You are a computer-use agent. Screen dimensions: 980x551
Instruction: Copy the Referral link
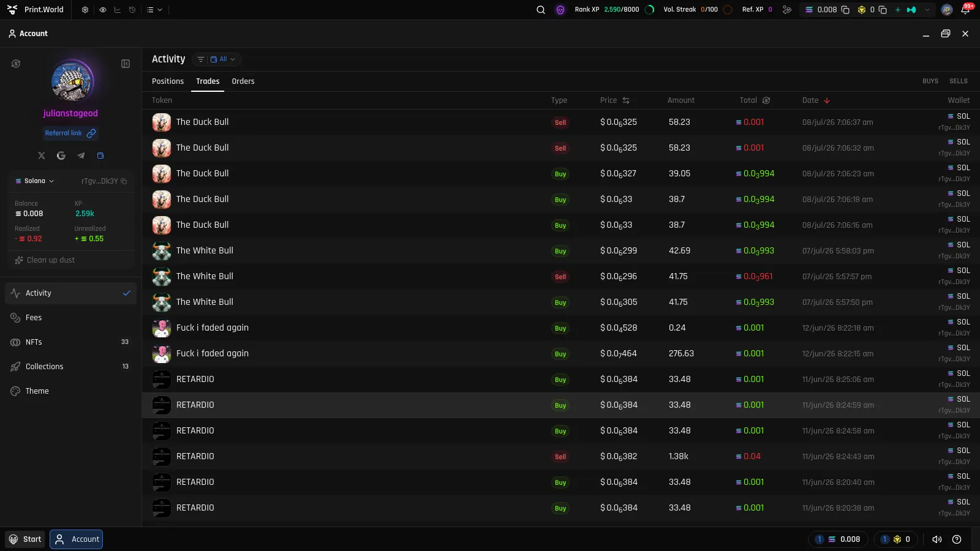tap(70, 133)
